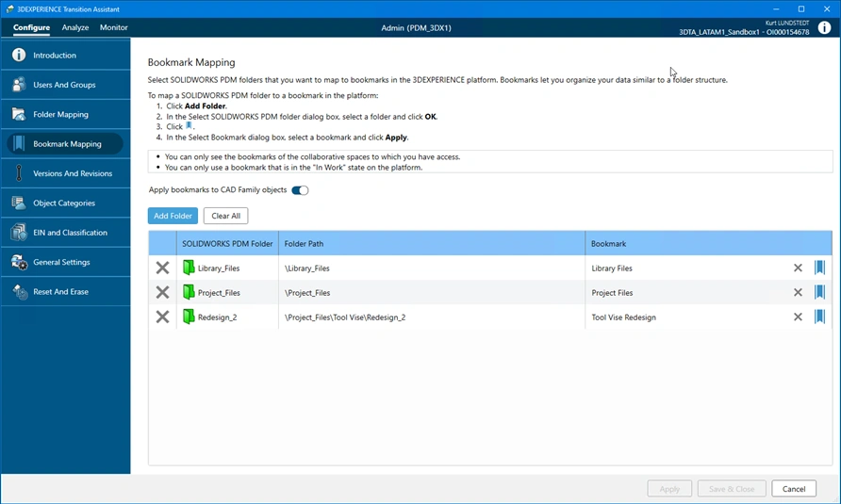Delete the Library_Files row using its X
Screen dimensions: 841x504
click(162, 268)
